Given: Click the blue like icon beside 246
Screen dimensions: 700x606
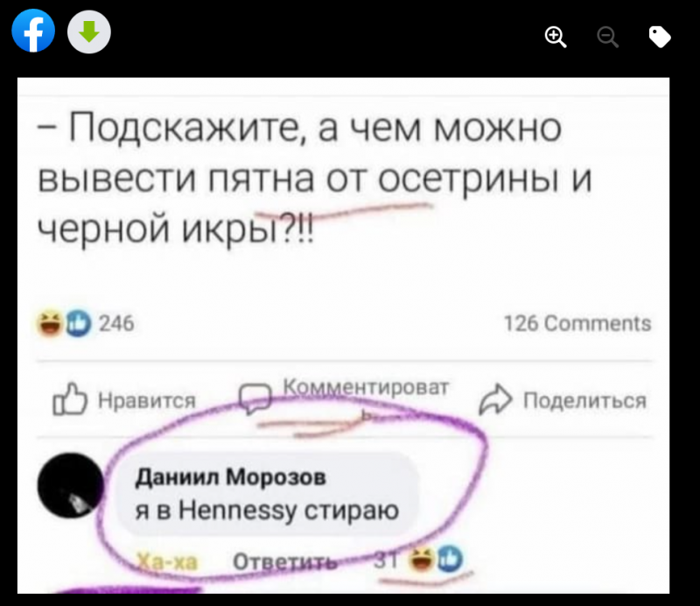Looking at the screenshot, I should point(79,323).
